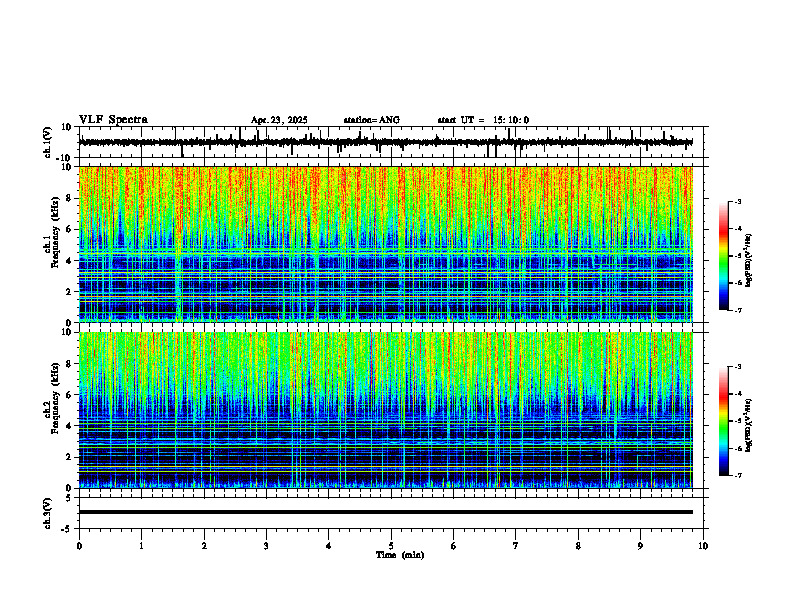
Task: Click the "ch.3(V)" axis label
Action: pyautogui.click(x=48, y=513)
